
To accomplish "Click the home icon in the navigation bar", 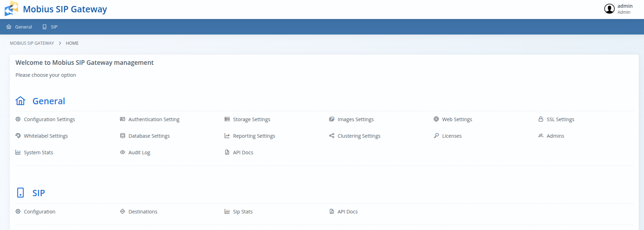I will [x=9, y=27].
